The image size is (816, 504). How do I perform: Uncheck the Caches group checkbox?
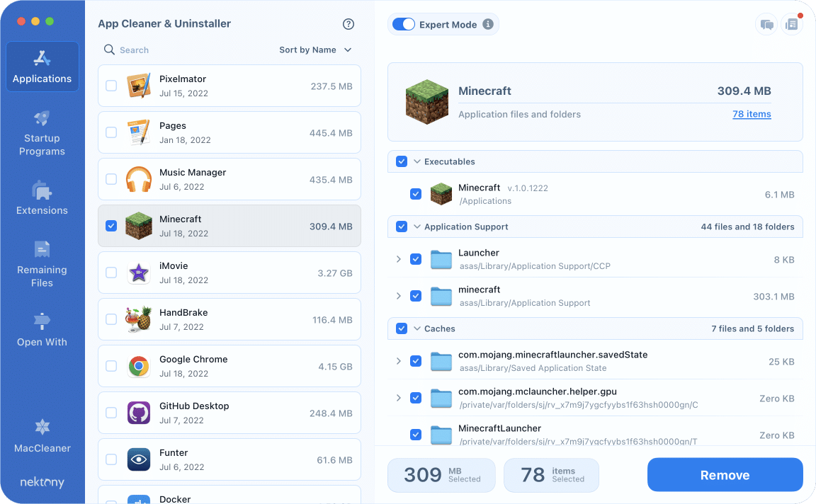coord(402,328)
